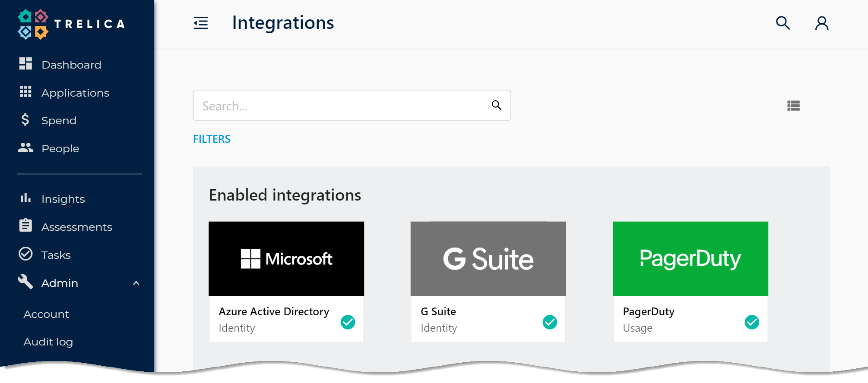Collapse the sidebar with the menu icon
This screenshot has width=868, height=383.
click(201, 23)
